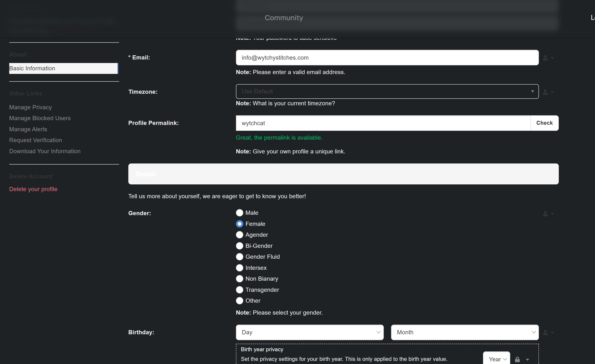595x364 pixels.
Task: Focus the Profile Permalink text field
Action: [383, 123]
